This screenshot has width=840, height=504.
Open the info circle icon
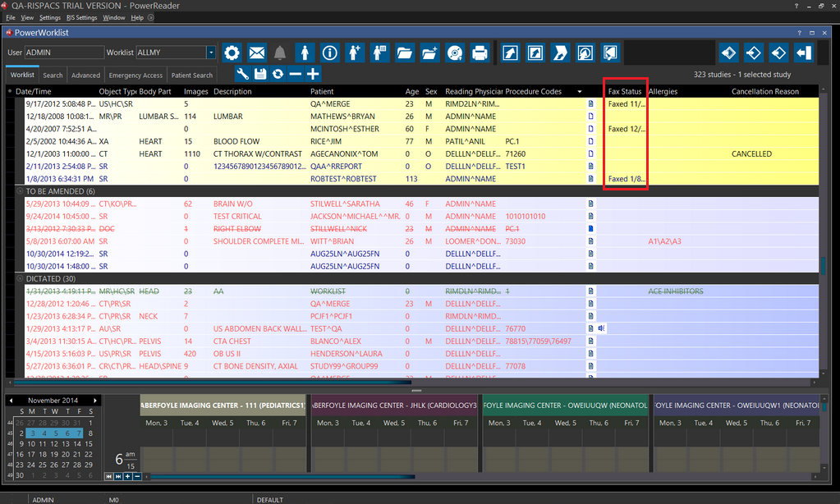tap(330, 53)
